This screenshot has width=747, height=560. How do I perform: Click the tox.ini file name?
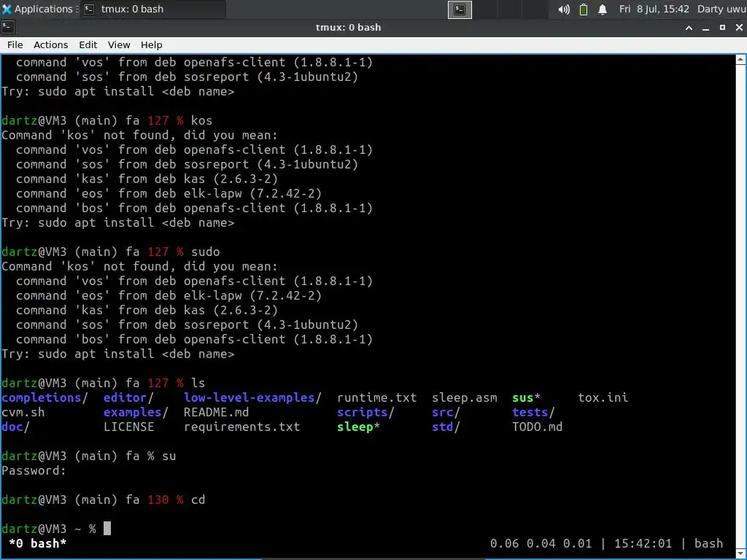(x=603, y=397)
